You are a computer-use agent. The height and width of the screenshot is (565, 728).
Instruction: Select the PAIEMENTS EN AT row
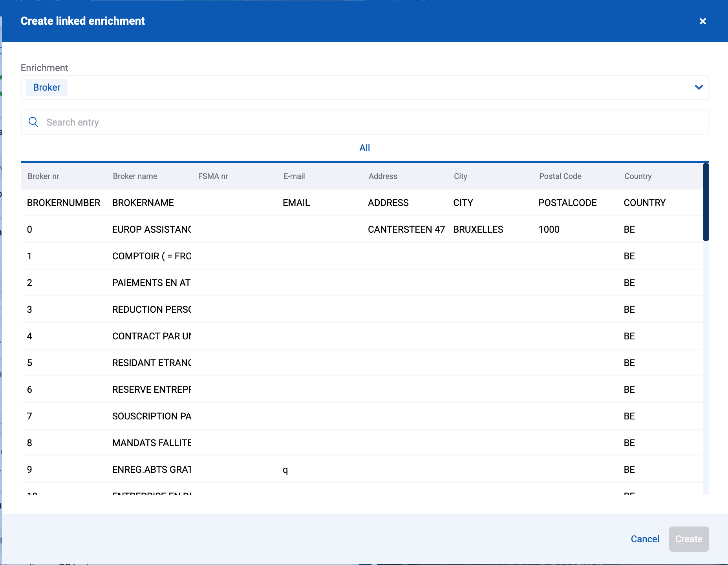(x=362, y=283)
